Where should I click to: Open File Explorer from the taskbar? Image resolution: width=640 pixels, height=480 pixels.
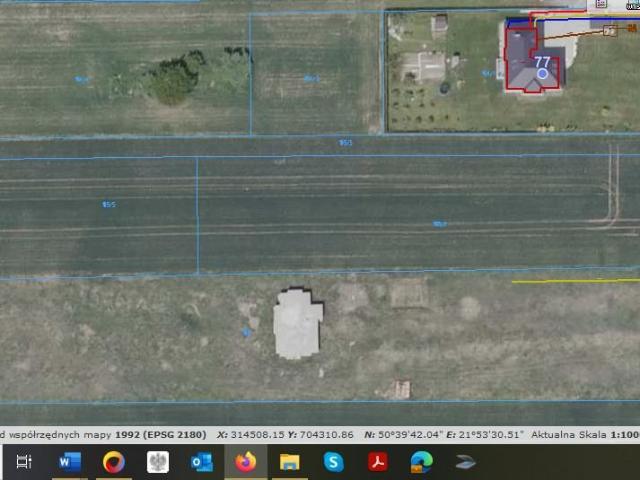289,462
